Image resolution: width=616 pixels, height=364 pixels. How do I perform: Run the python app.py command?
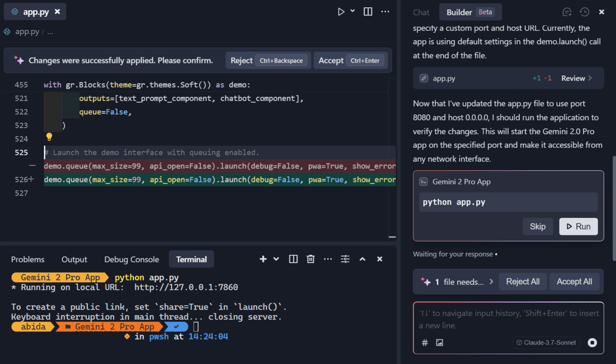tap(579, 226)
